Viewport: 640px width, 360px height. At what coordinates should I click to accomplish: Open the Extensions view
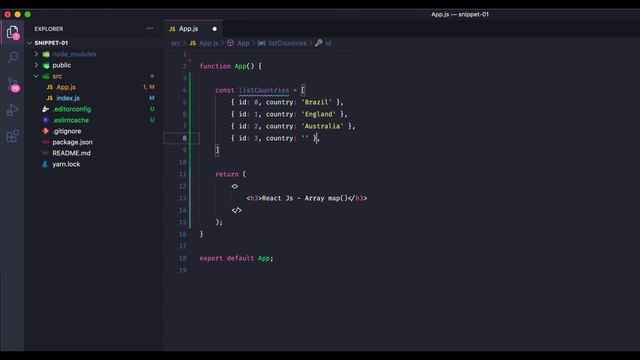coord(13,136)
